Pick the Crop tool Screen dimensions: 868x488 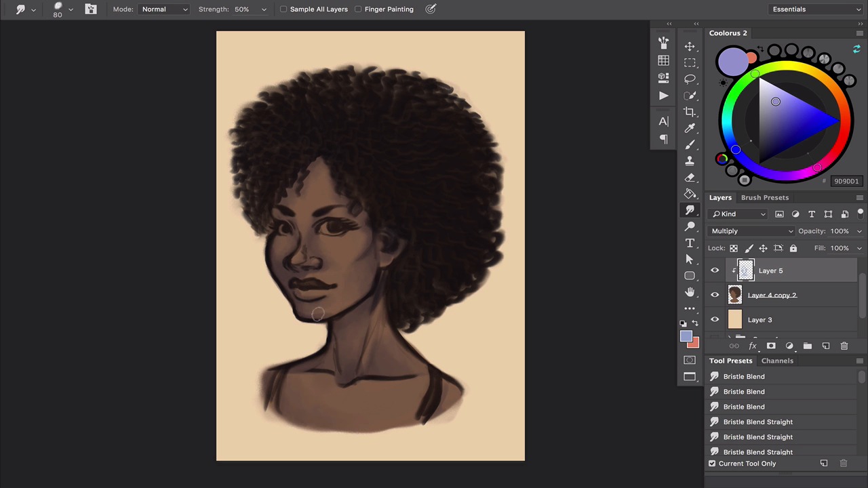pos(690,112)
